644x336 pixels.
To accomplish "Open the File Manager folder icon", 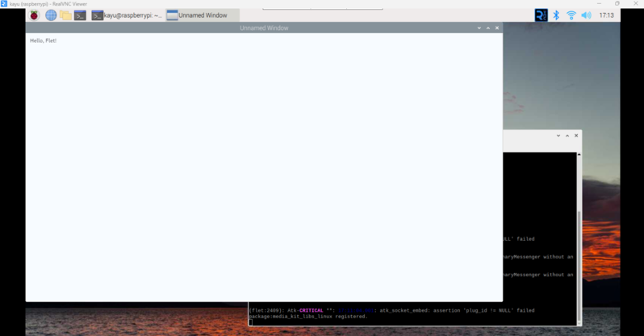I will pyautogui.click(x=65, y=15).
